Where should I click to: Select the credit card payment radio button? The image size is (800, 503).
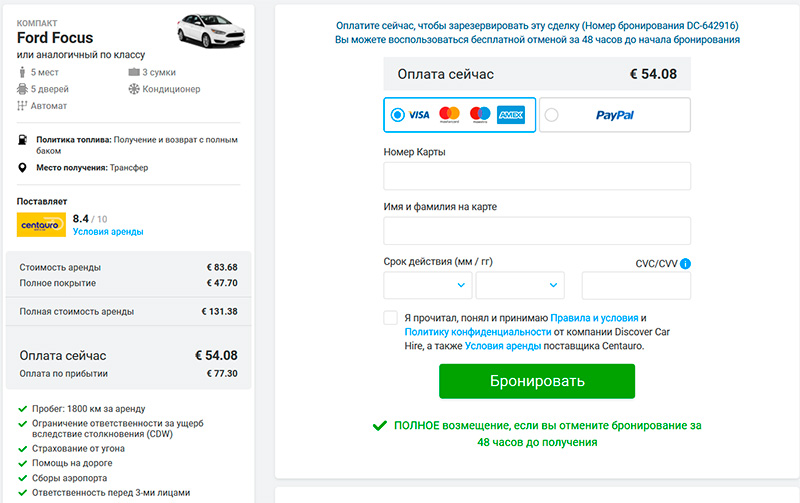[398, 115]
